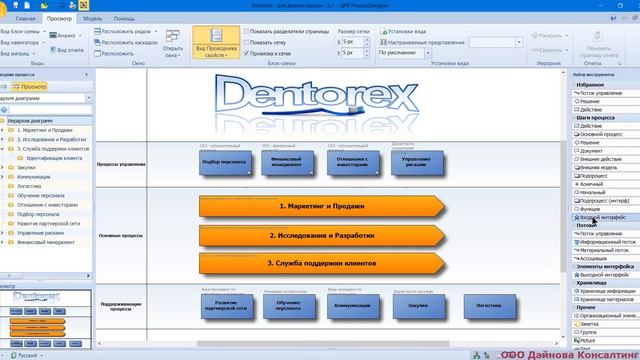This screenshot has height=360, width=640.
Task: Switch to the Модель ribbon tab
Action: pyautogui.click(x=93, y=18)
